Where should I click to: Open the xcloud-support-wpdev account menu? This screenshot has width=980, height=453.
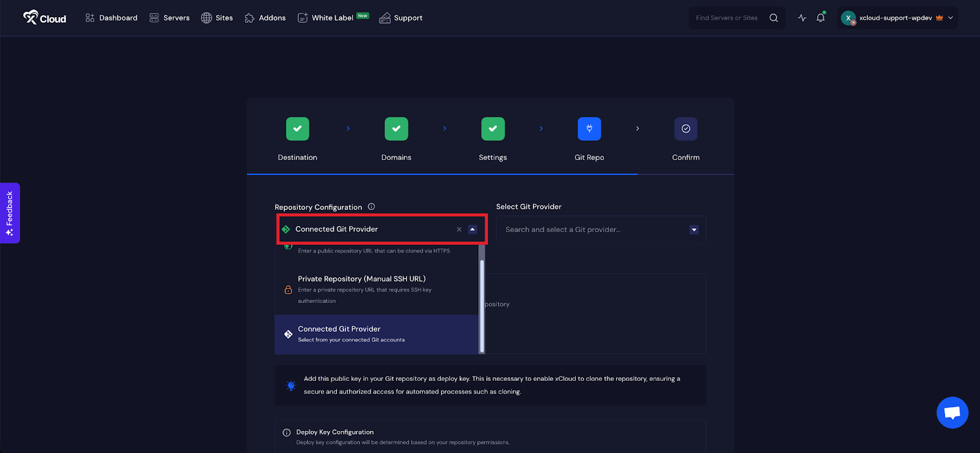tap(897, 18)
